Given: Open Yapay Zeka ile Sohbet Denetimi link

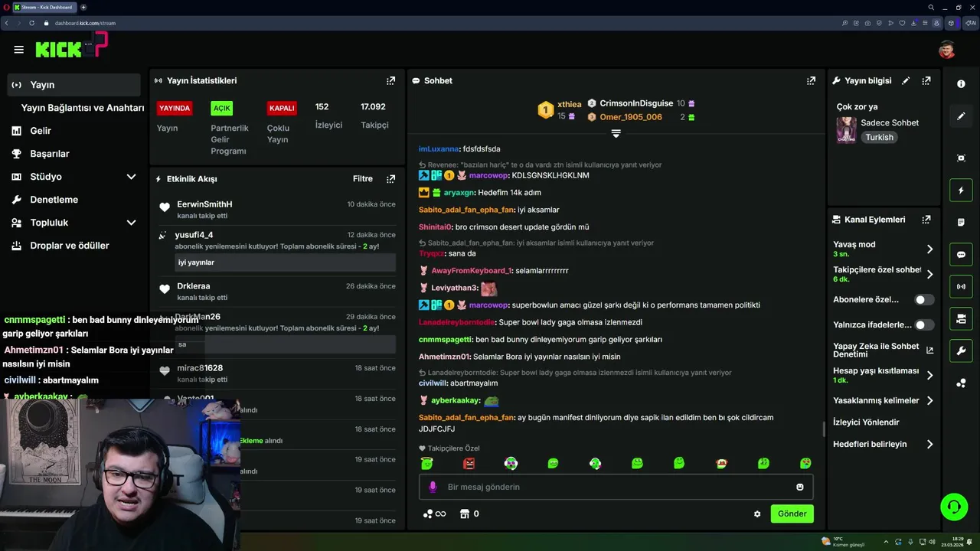Looking at the screenshot, I should point(884,350).
